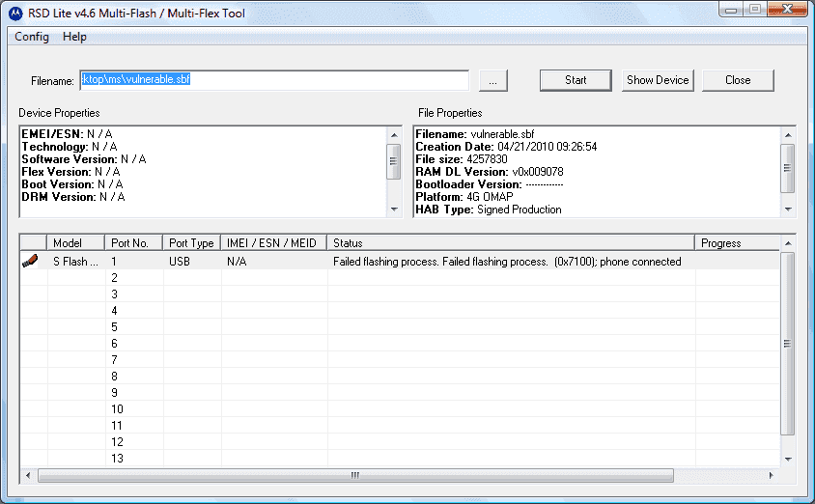This screenshot has height=504, width=815.
Task: Click the Status column header
Action: tap(511, 242)
